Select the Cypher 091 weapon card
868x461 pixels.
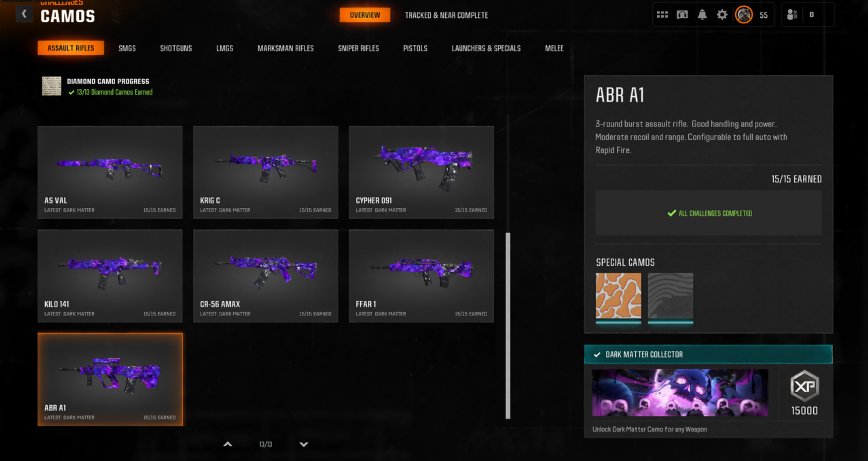[x=421, y=172]
